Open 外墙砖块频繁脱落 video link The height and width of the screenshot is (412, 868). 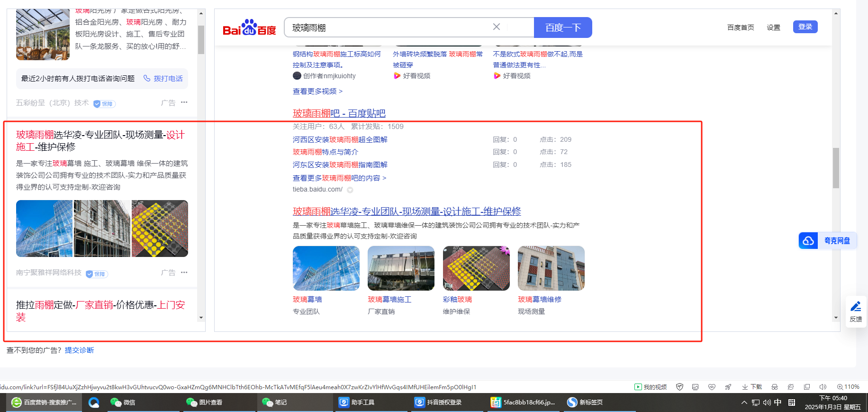click(x=438, y=59)
